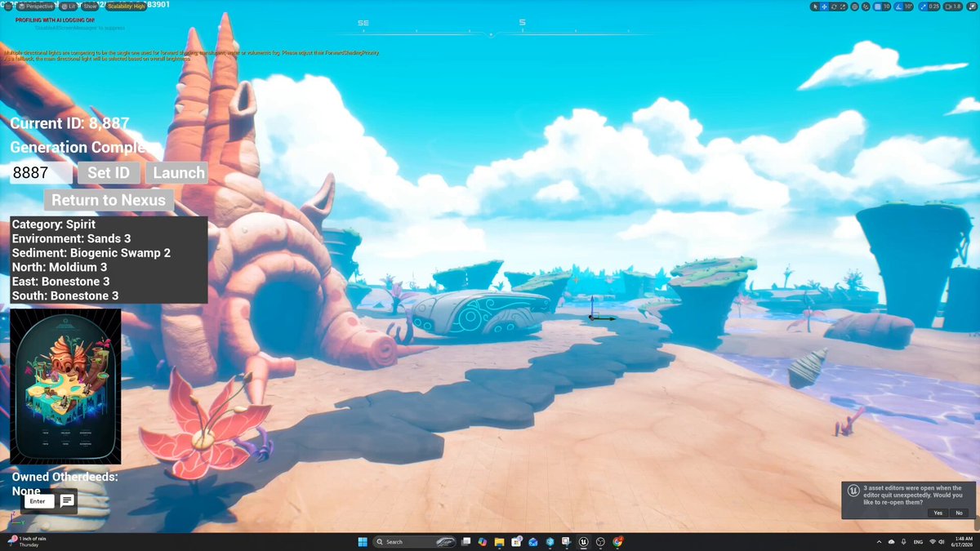Open the Perspective view mode dropdown
The height and width of the screenshot is (551, 980).
point(35,6)
